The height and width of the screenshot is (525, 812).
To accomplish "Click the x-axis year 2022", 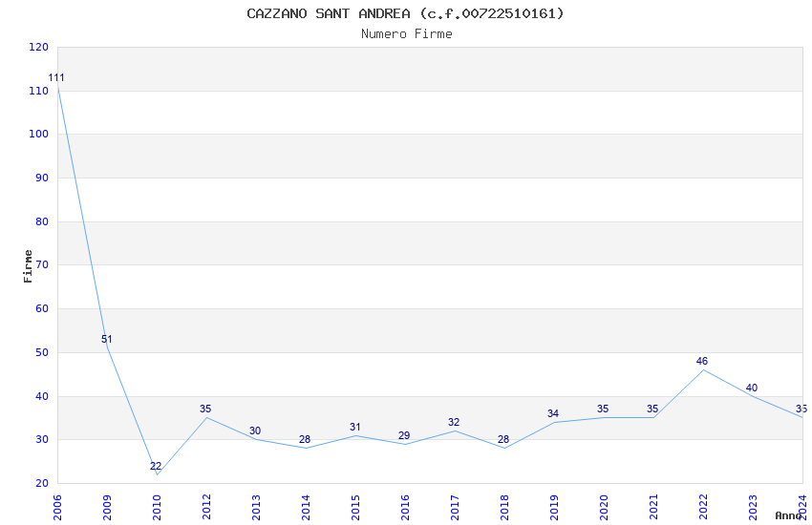I will tap(704, 507).
